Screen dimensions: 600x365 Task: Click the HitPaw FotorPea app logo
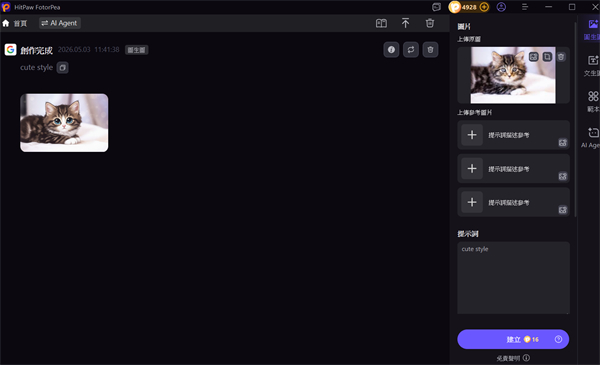(6, 7)
